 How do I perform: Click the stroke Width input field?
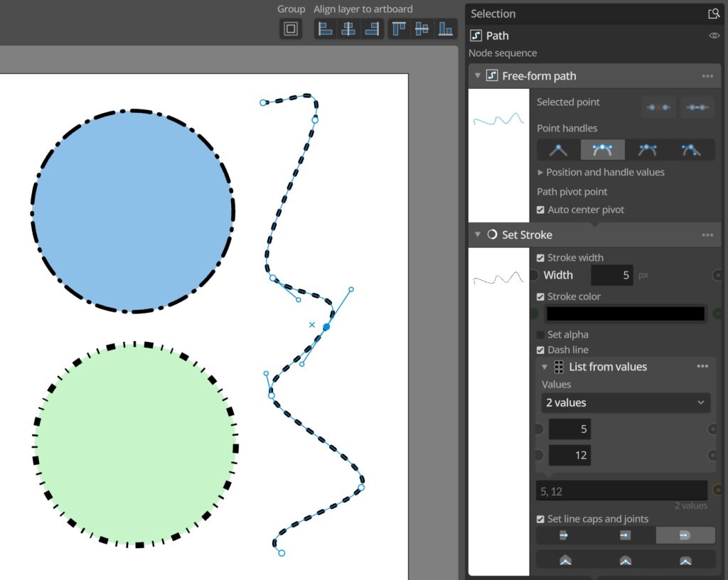pyautogui.click(x=611, y=275)
